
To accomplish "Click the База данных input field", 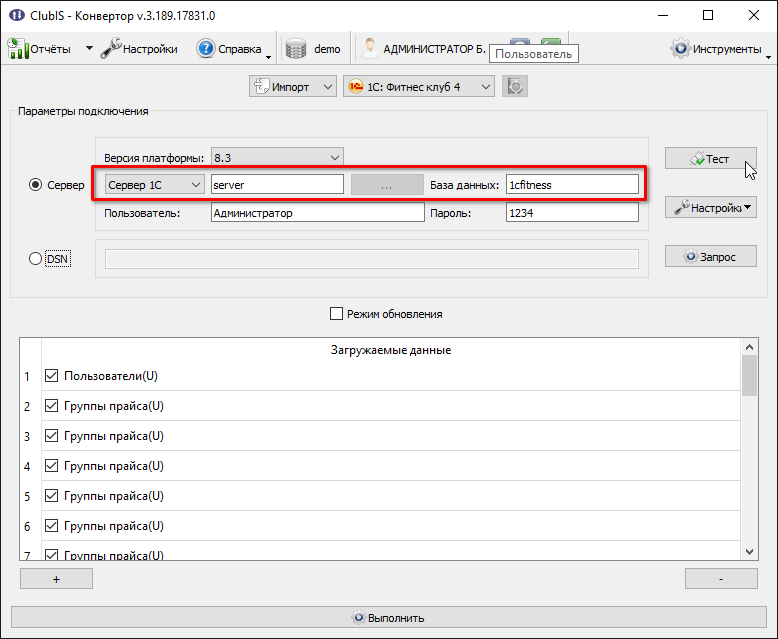I will coord(572,185).
